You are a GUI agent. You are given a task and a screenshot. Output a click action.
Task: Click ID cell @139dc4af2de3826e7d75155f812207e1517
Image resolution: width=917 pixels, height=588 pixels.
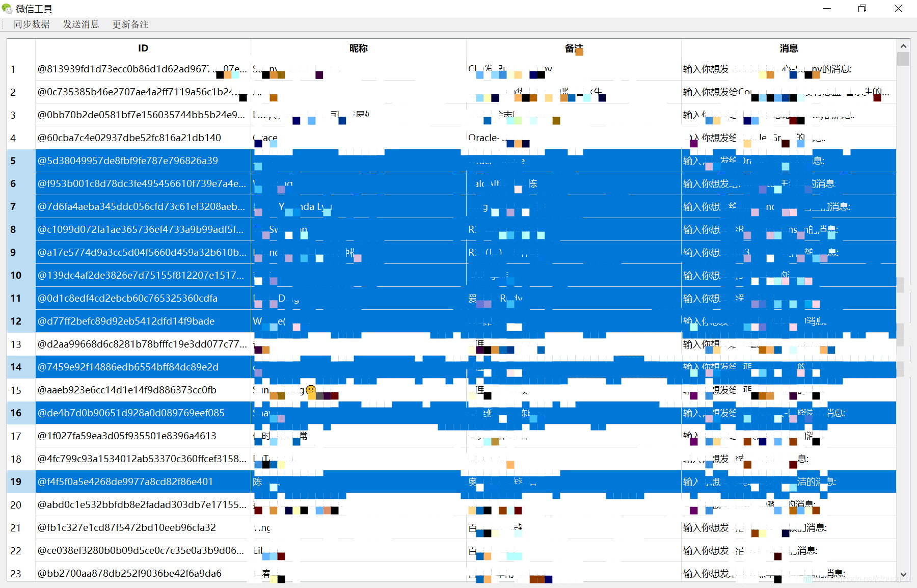click(x=143, y=275)
